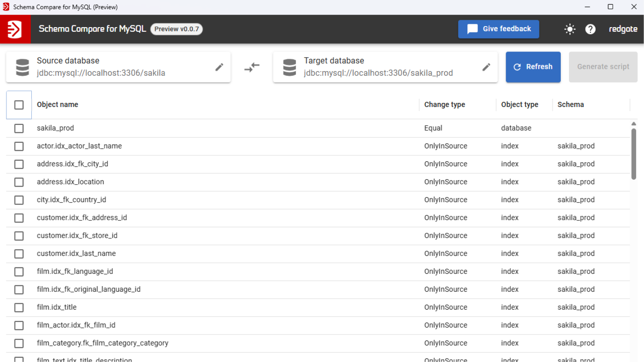Select film.idx_title object name
The height and width of the screenshot is (362, 644).
tap(57, 307)
